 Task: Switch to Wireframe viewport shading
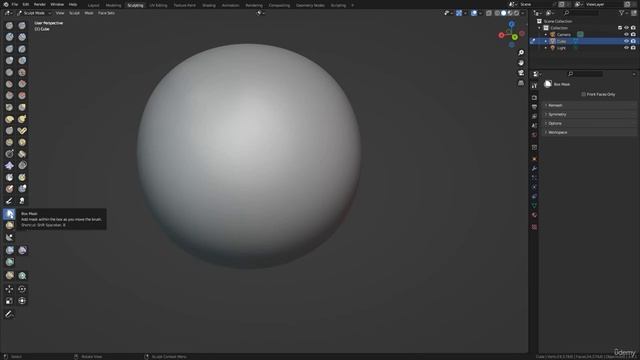pos(497,13)
